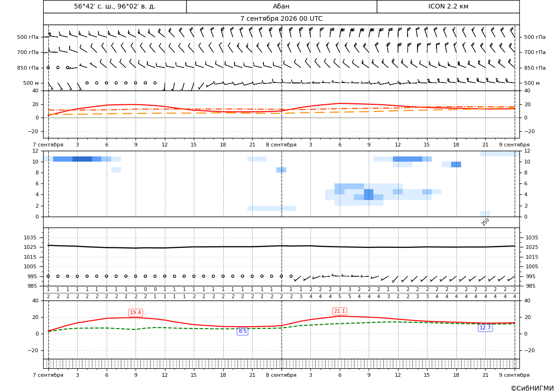The width and height of the screenshot is (554, 392).
Task: Click the red 21.1 maximum temperature label
Action: tap(339, 311)
